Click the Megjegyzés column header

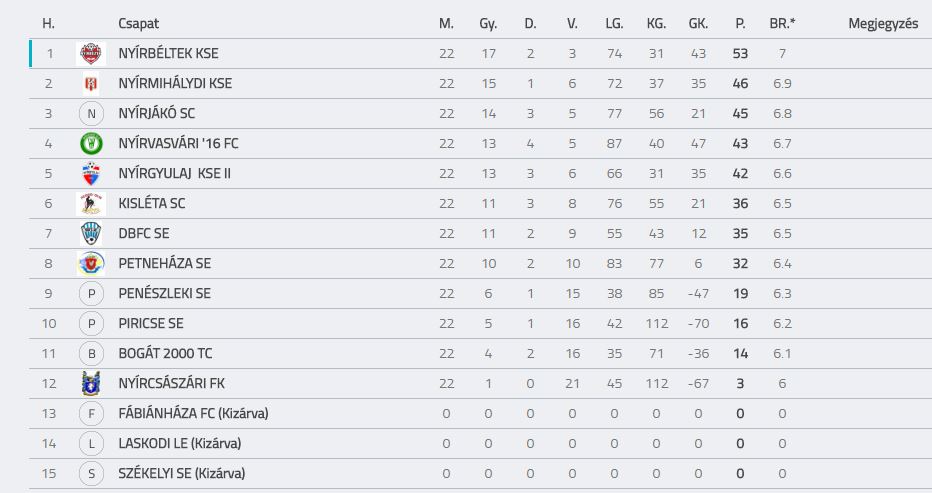point(883,24)
